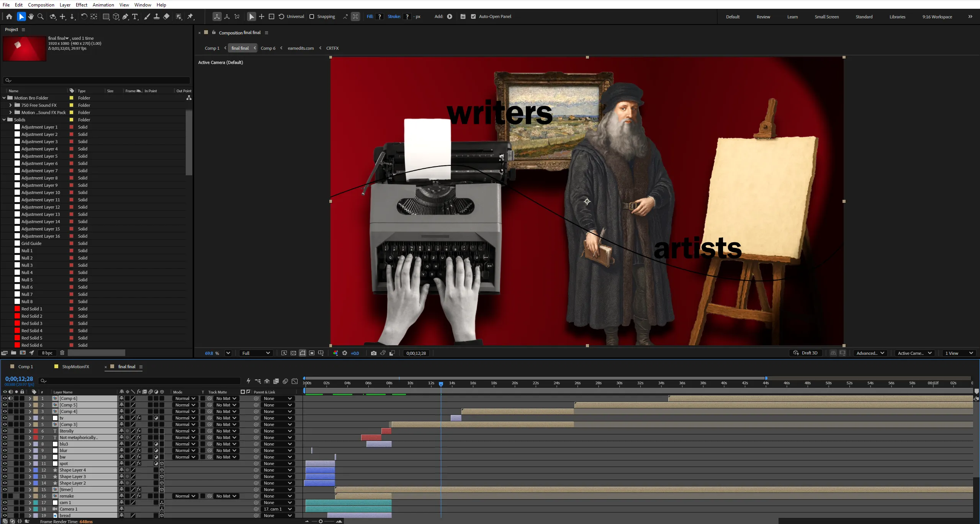Collapse the Solids folder
The image size is (980, 524).
(4, 120)
